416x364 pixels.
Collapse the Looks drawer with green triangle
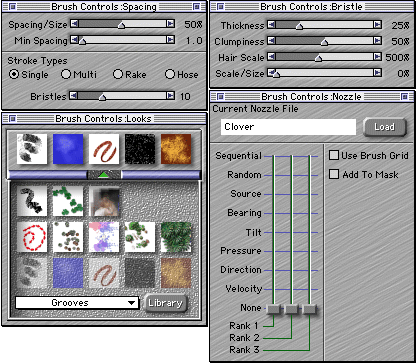[104, 175]
